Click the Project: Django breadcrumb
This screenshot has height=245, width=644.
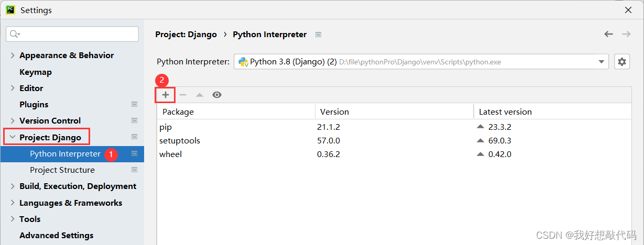coord(186,35)
